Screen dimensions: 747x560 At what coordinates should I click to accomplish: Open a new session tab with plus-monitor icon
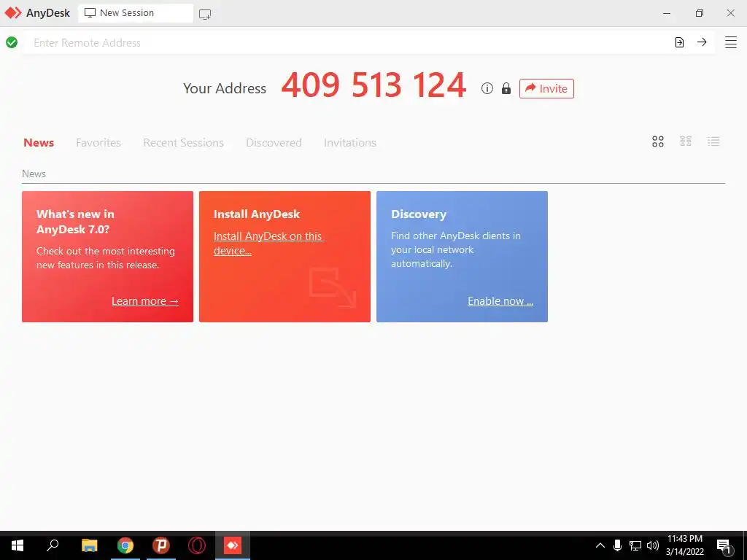coord(205,15)
